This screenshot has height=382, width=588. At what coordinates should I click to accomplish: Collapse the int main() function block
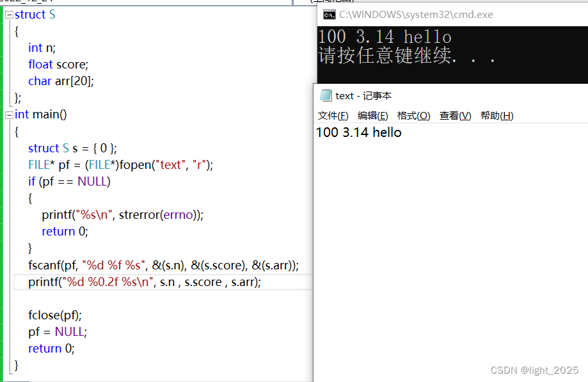click(x=9, y=115)
